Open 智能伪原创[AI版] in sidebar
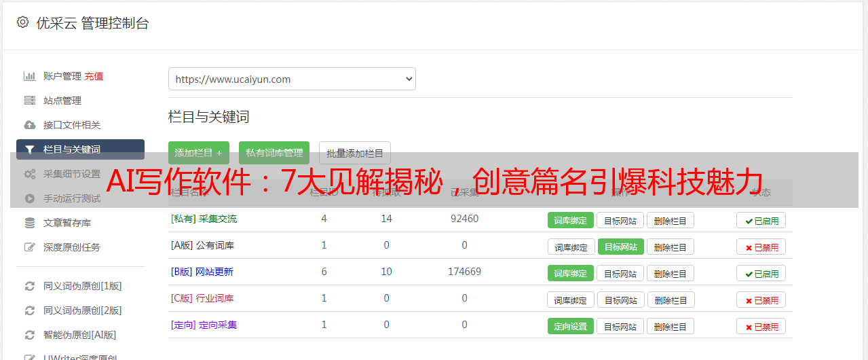This screenshot has width=868, height=360. (x=80, y=335)
